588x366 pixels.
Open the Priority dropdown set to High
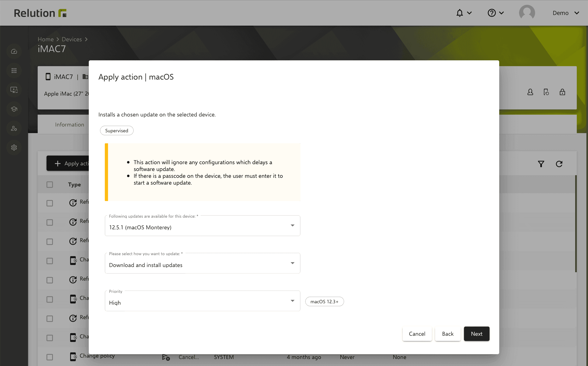pyautogui.click(x=203, y=301)
